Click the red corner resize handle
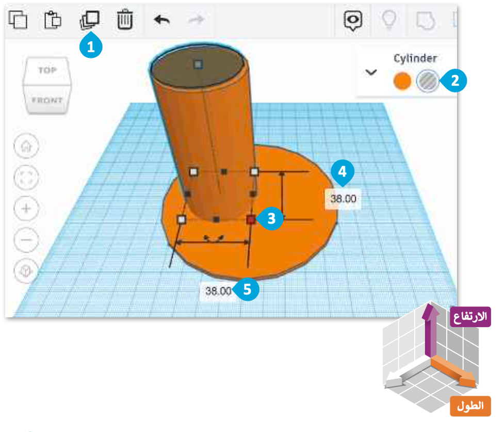504x432 pixels. [251, 220]
